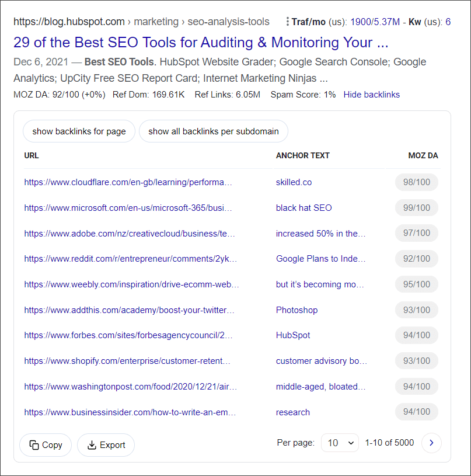Click the Ref Dom: 169.61K metric
The height and width of the screenshot is (476, 471).
(149, 95)
